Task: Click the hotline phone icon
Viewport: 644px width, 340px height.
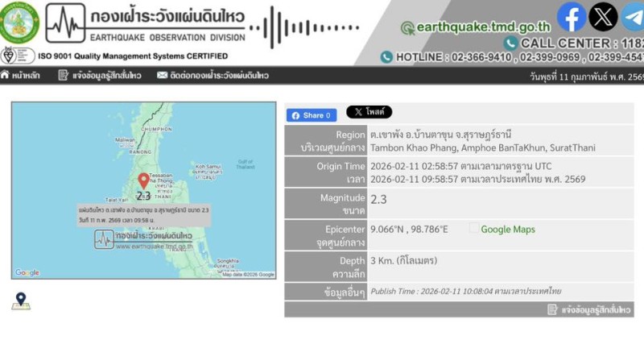Action: pyautogui.click(x=386, y=57)
